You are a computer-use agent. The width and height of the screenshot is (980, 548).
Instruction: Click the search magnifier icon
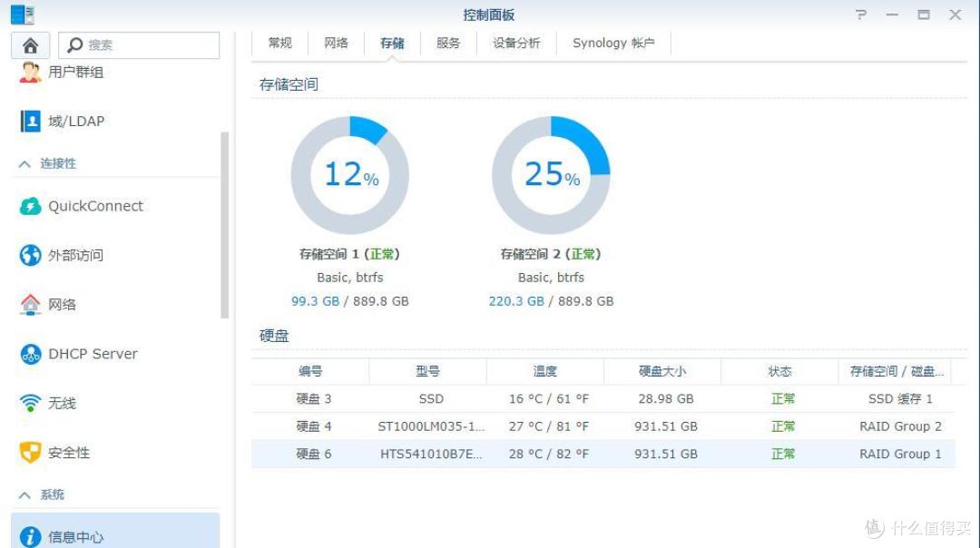click(x=75, y=45)
